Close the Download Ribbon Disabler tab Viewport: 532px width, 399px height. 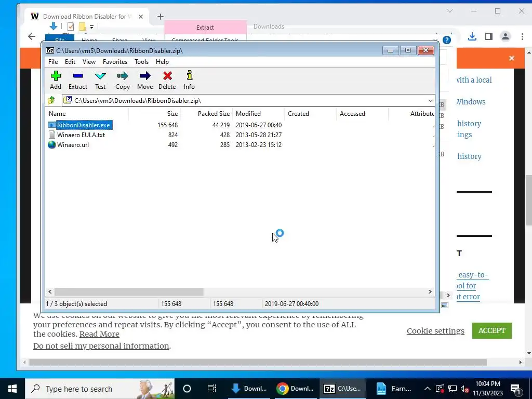click(x=141, y=16)
